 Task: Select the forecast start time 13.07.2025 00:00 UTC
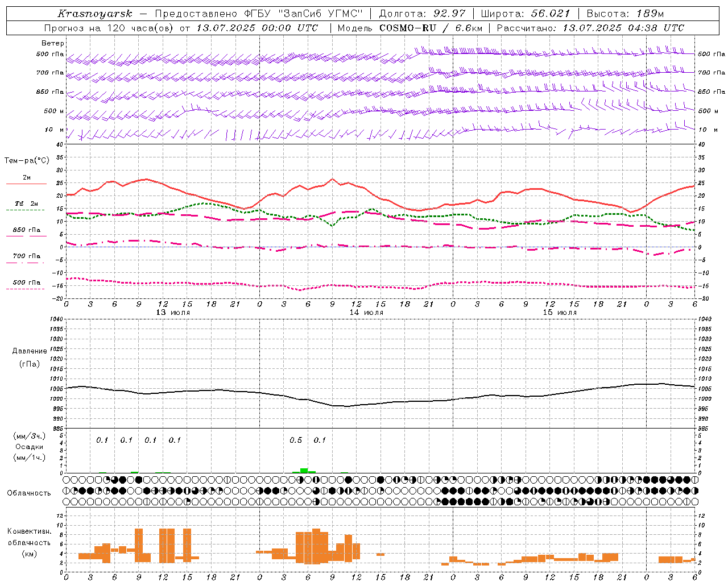257,28
